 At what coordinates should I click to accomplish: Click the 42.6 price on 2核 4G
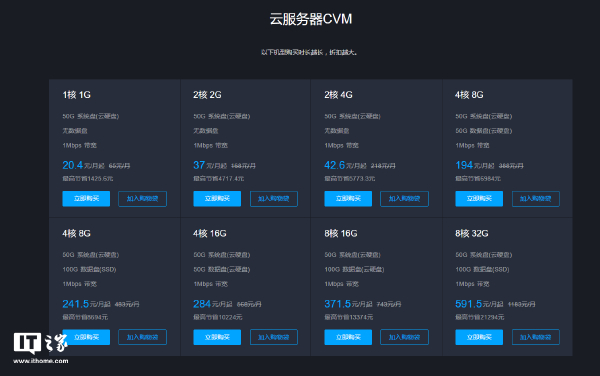tap(334, 165)
